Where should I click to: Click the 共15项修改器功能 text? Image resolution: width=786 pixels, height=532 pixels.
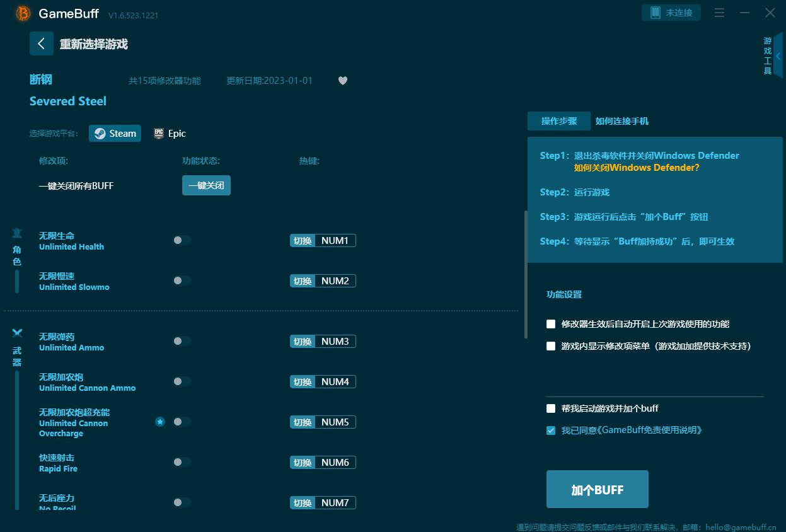pyautogui.click(x=165, y=81)
